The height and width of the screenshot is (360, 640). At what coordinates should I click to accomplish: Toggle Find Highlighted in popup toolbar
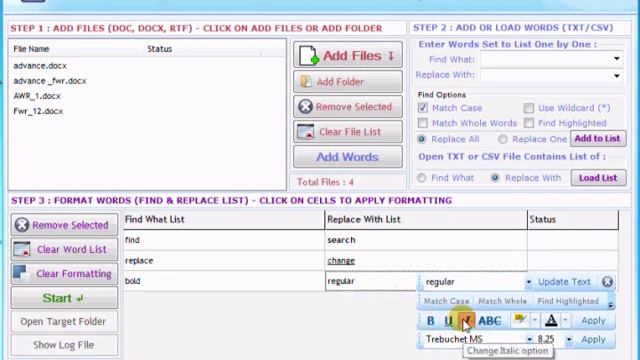pos(568,301)
